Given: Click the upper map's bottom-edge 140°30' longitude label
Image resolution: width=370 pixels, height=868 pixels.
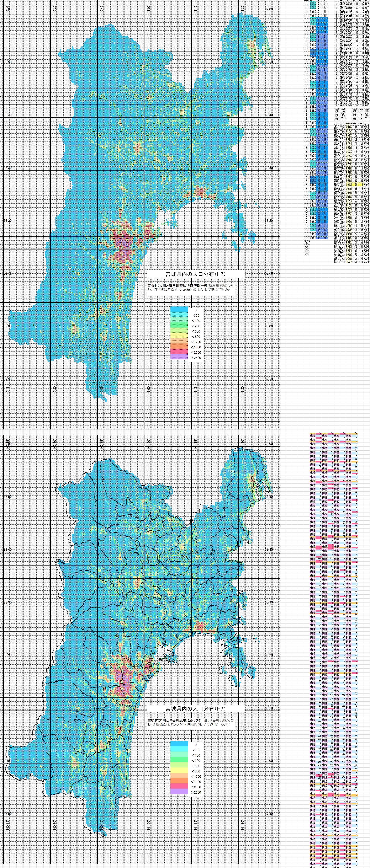Looking at the screenshot, I should click(55, 390).
